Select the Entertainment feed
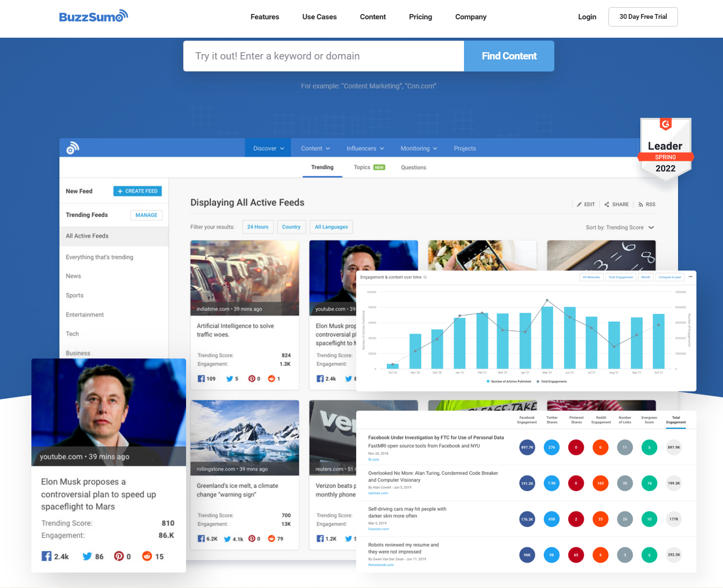Image resolution: width=723 pixels, height=588 pixels. pyautogui.click(x=85, y=315)
